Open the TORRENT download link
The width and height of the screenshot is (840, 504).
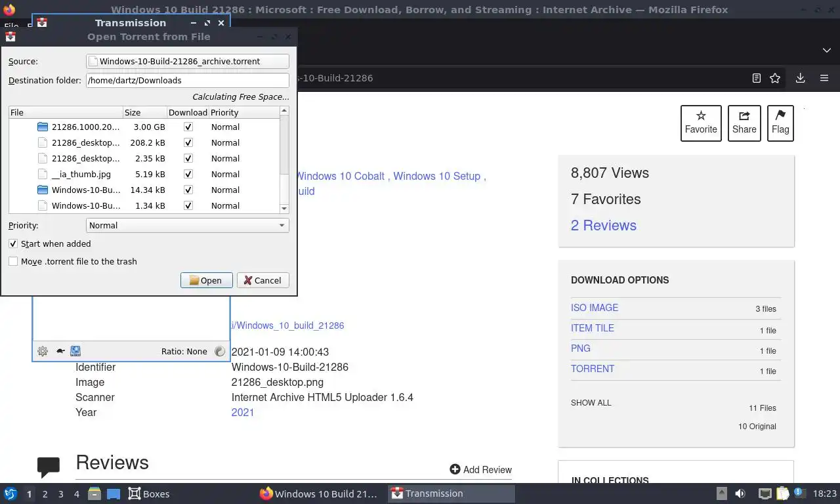click(593, 369)
